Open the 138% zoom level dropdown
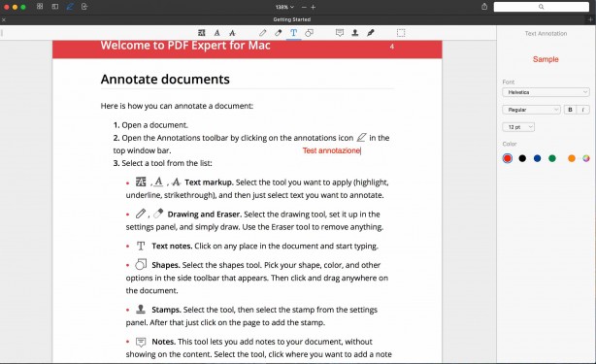Viewport: 596px width, 364px height. (x=284, y=7)
